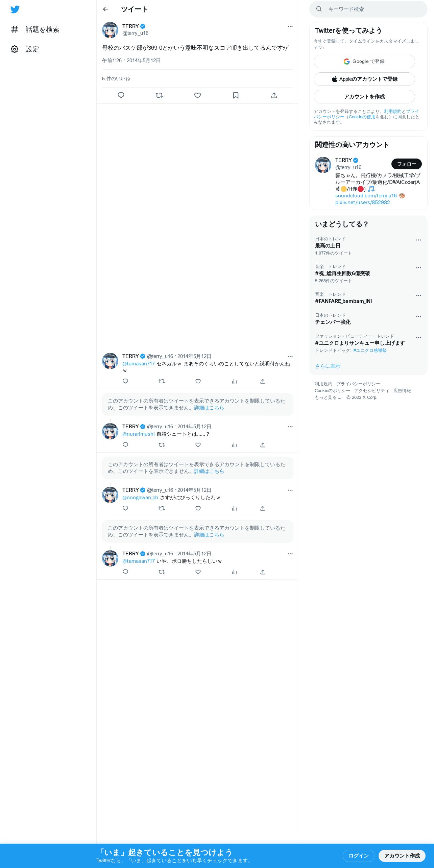Expand もっと見る in the footer
This screenshot has height=868, width=434.
tap(328, 397)
